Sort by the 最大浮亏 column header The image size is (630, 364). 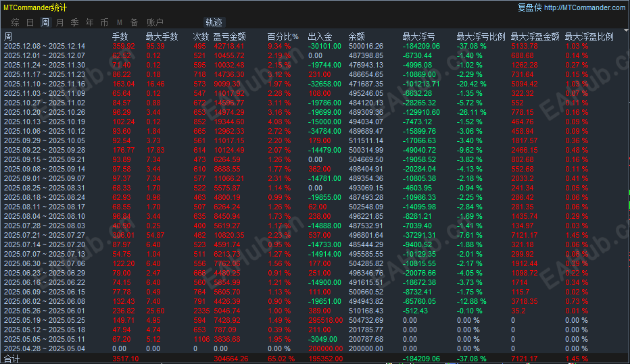(x=418, y=36)
